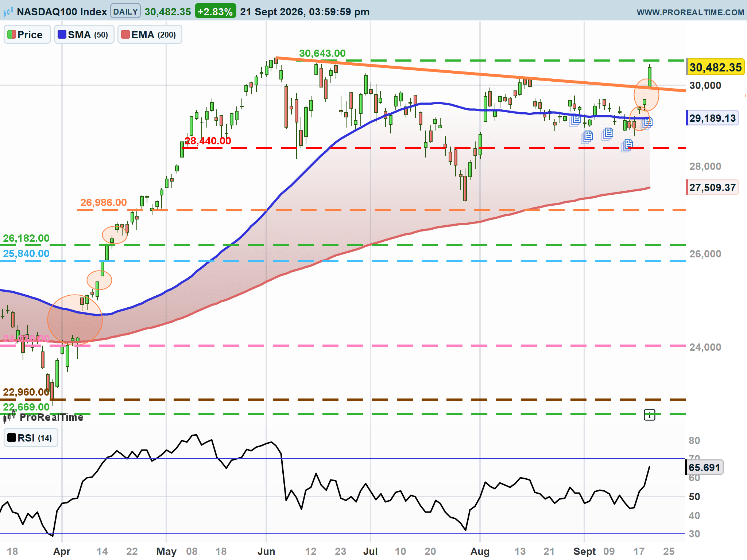Click the red EMA color swatch
The image size is (747, 560).
coord(125,35)
